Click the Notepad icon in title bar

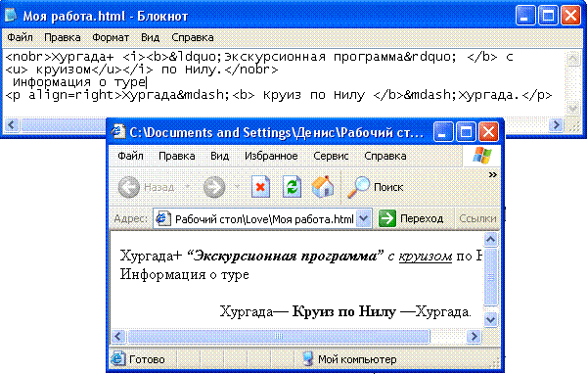[11, 15]
